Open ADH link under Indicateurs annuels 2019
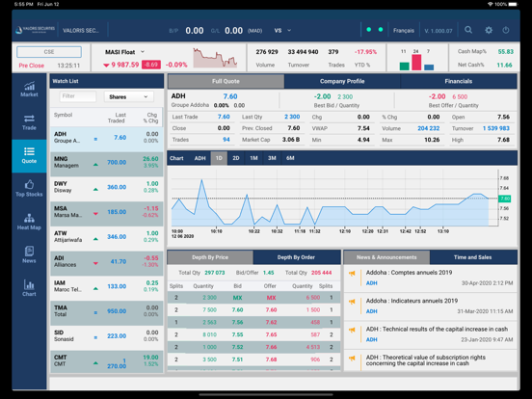 coord(371,311)
